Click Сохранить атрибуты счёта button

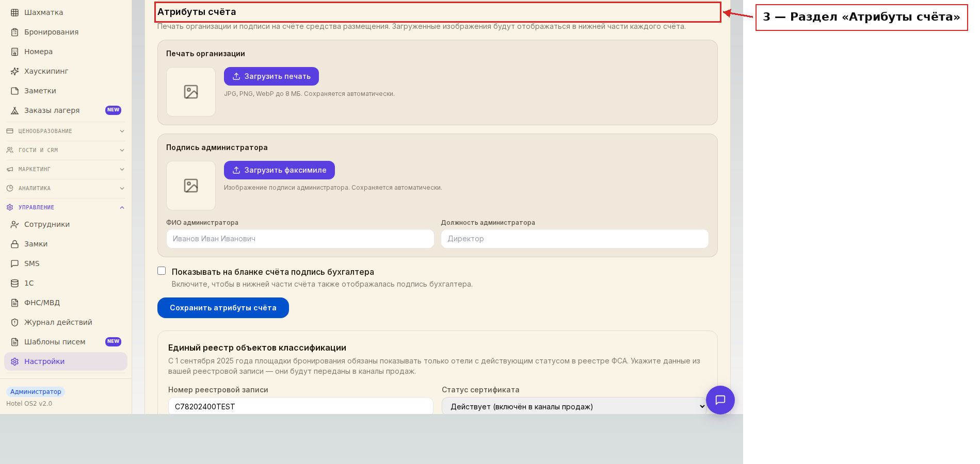(223, 308)
